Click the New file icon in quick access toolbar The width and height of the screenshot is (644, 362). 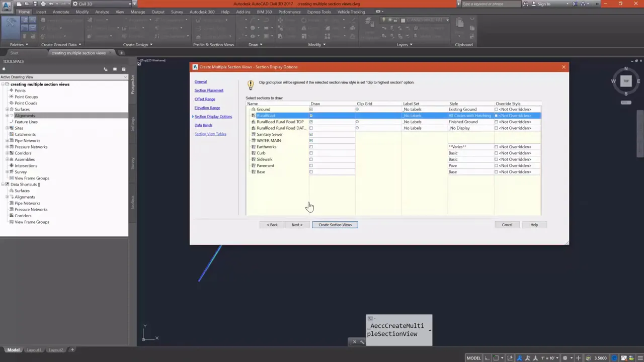point(19,4)
